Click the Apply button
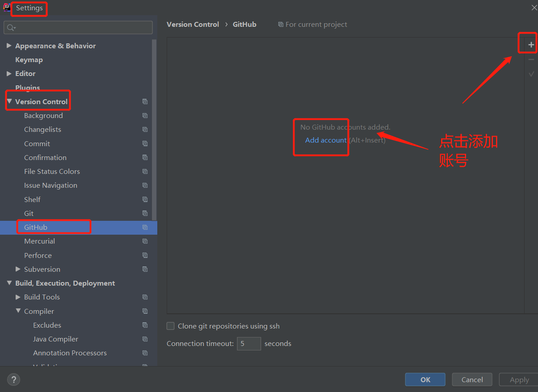Viewport: 538px width, 392px height. pos(519,379)
